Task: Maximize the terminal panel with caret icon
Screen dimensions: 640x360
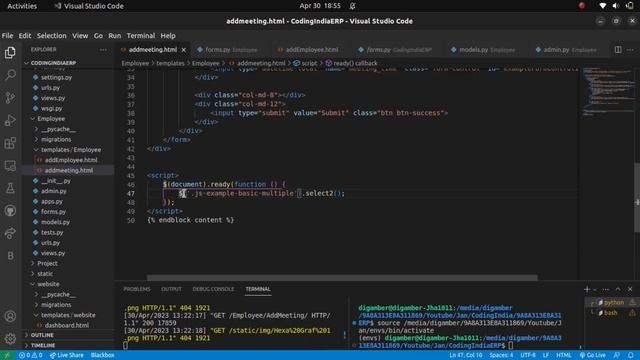Action: tap(618, 289)
